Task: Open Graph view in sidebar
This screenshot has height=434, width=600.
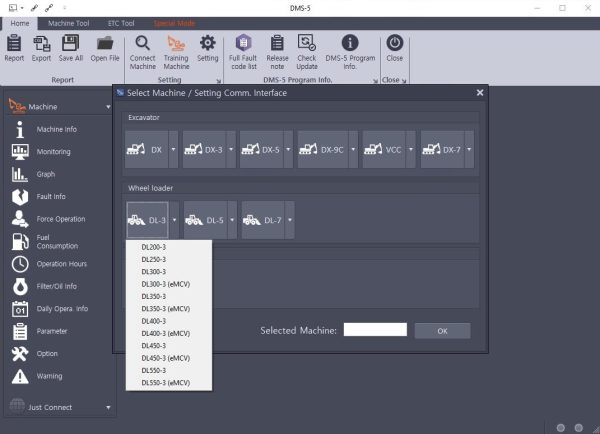Action: coord(46,174)
